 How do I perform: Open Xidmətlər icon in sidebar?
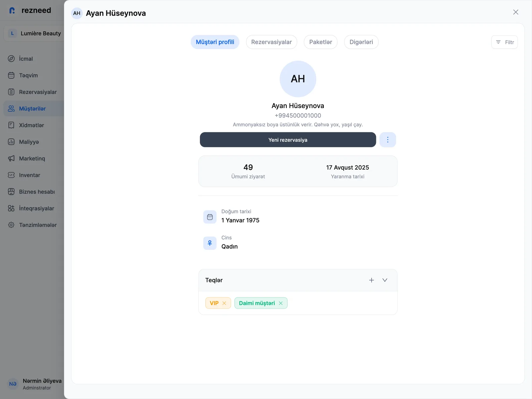(x=11, y=125)
